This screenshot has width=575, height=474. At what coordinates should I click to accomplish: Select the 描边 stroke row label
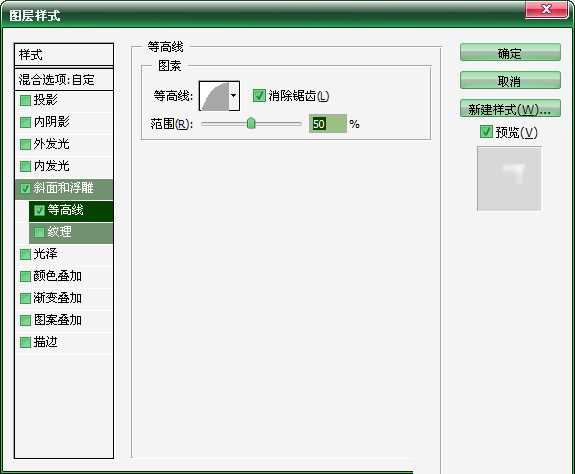pyautogui.click(x=45, y=342)
